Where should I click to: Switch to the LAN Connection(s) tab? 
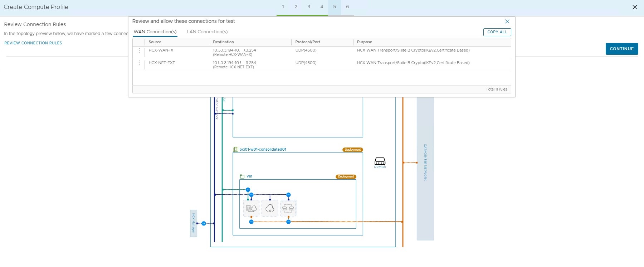(x=207, y=32)
